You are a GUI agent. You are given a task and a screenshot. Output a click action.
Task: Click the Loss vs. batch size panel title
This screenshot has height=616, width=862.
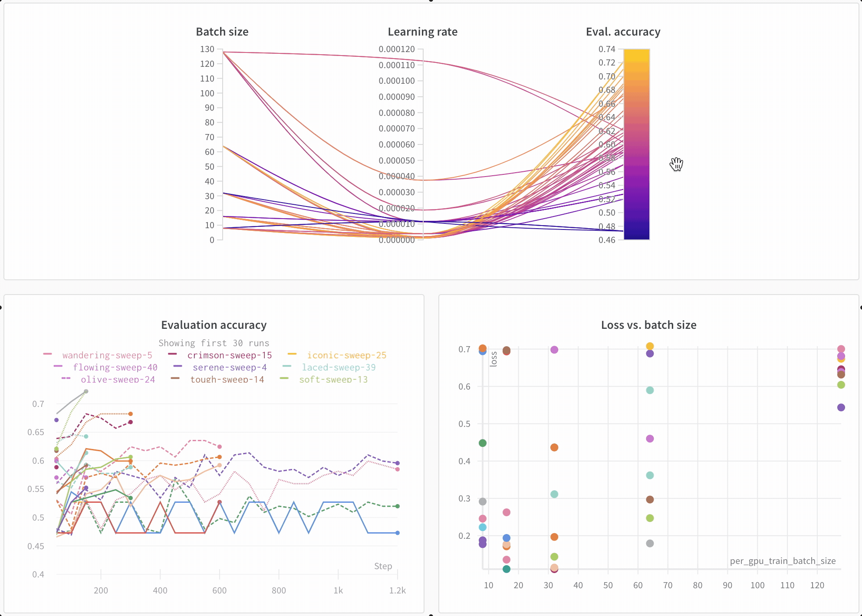(x=648, y=325)
